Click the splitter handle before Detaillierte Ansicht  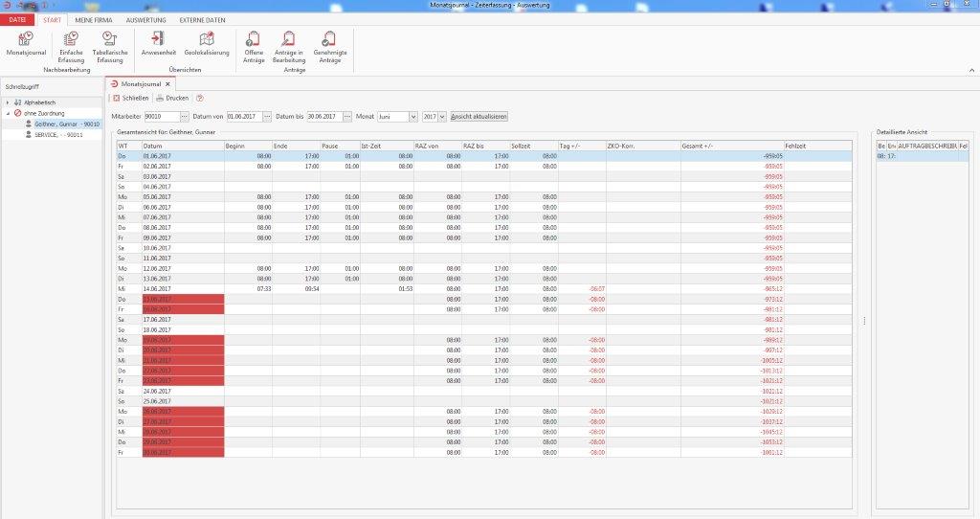pyautogui.click(x=864, y=321)
